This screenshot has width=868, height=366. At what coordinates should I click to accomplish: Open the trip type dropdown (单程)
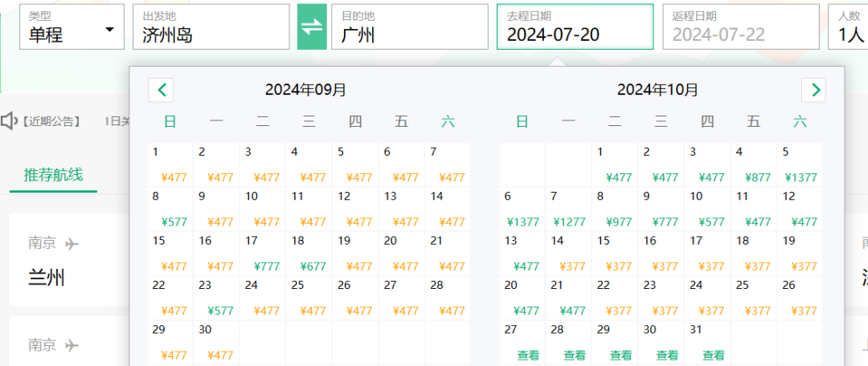(72, 27)
